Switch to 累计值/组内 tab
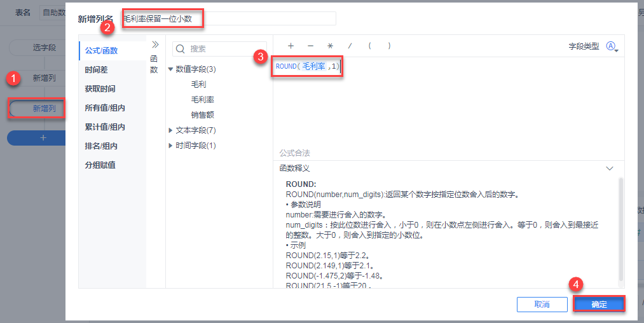The height and width of the screenshot is (323, 644). coord(113,127)
